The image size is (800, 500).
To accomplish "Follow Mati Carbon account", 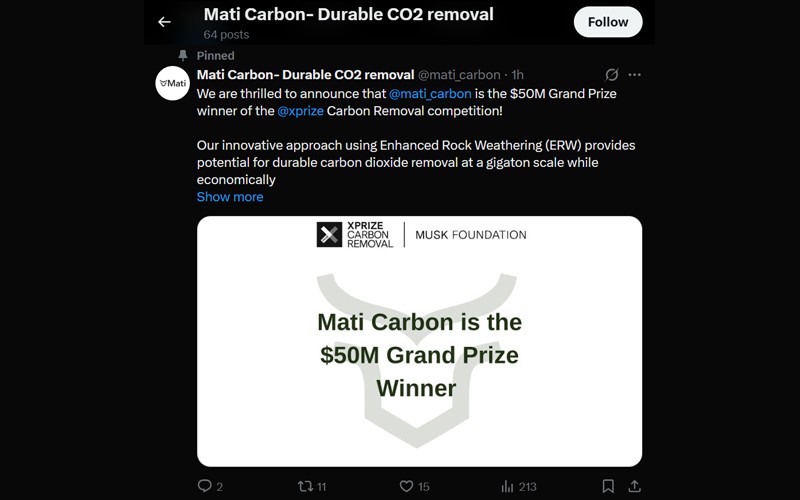I will (x=607, y=21).
